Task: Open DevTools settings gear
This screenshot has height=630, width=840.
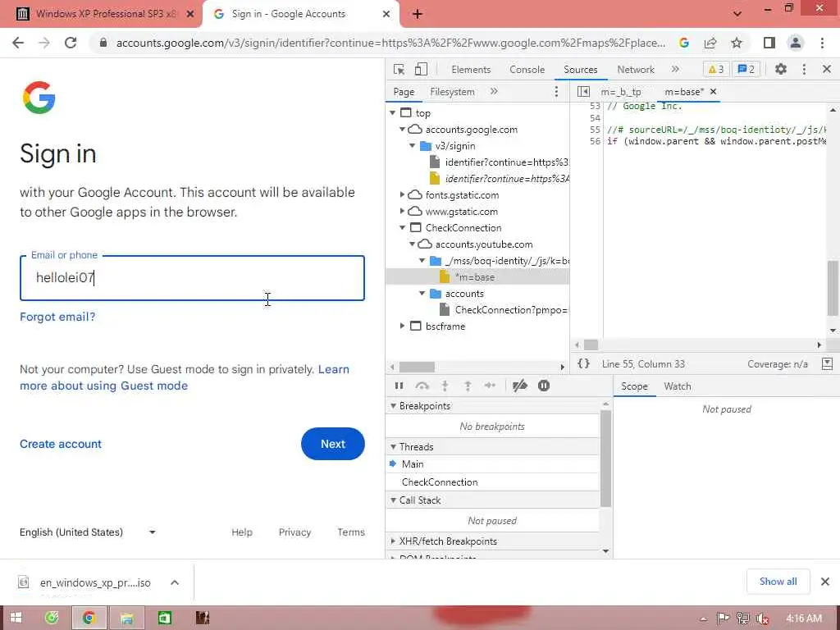Action: 781,69
